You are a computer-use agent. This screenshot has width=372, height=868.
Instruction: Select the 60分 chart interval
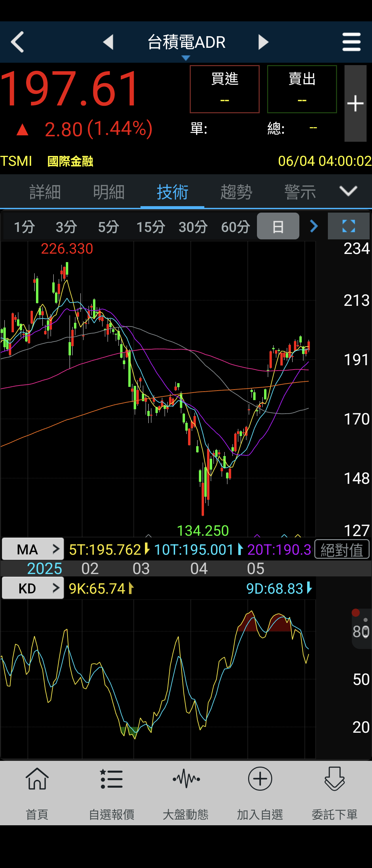(x=236, y=226)
